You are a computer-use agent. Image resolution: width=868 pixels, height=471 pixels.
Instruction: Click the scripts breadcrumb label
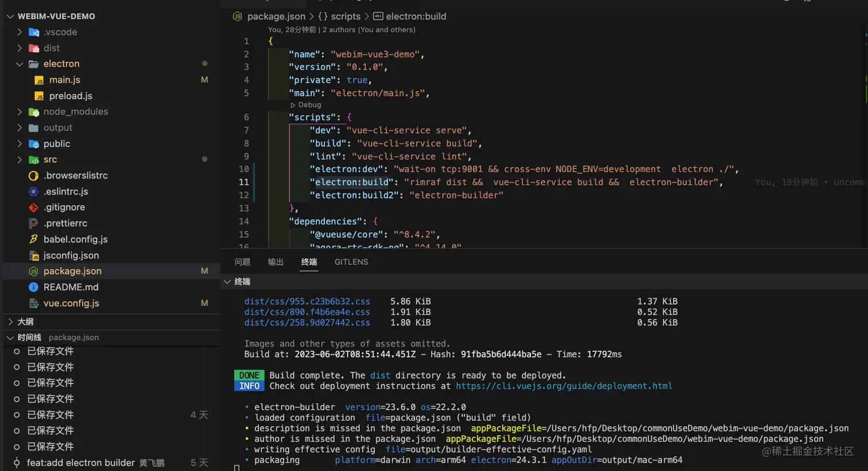(x=346, y=17)
